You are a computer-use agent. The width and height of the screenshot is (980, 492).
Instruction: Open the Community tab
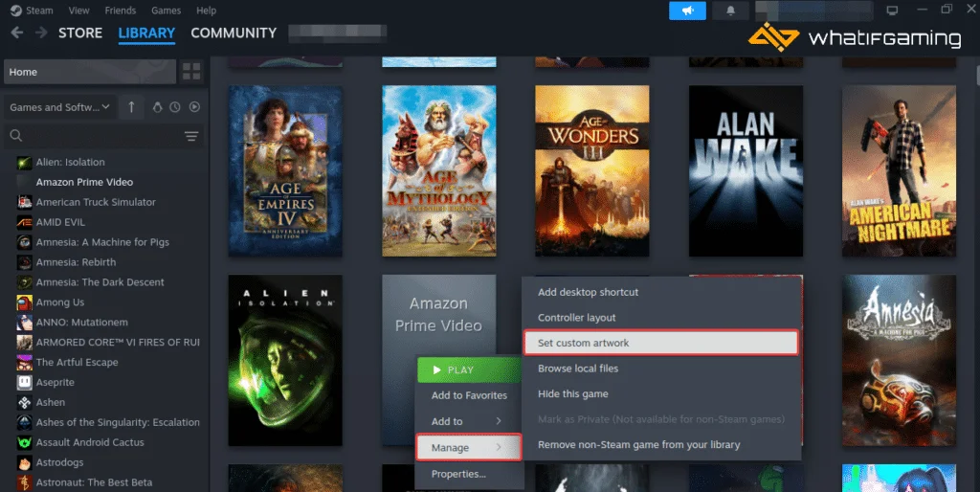click(234, 33)
